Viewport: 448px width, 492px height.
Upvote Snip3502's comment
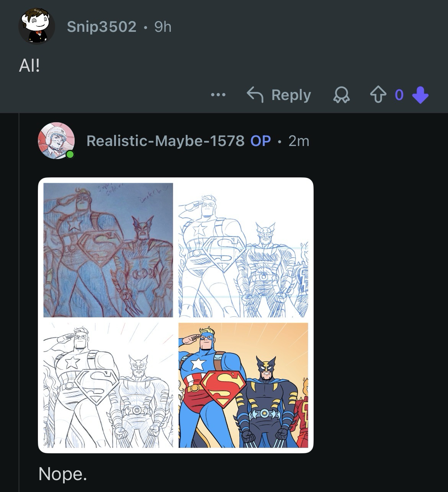(x=378, y=95)
